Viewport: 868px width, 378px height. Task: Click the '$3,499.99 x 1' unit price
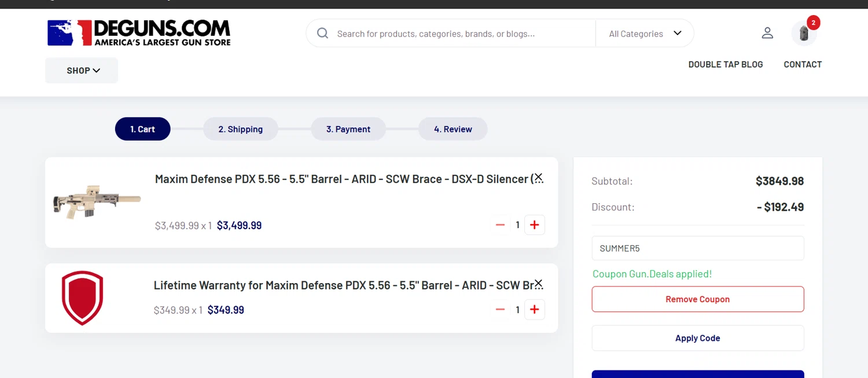183,226
